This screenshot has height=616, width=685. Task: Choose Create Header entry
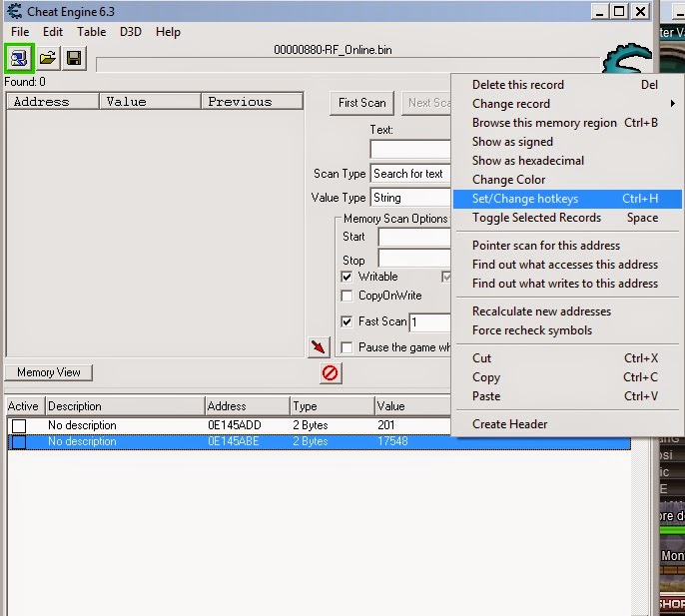567,424
